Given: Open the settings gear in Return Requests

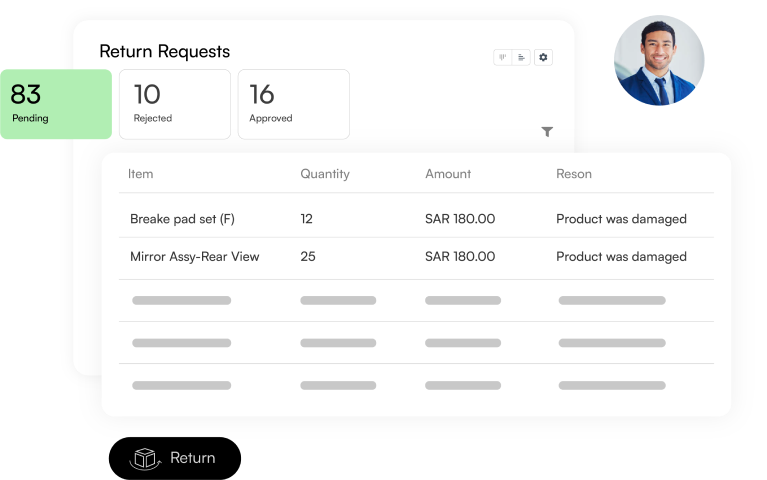Looking at the screenshot, I should click(x=543, y=57).
